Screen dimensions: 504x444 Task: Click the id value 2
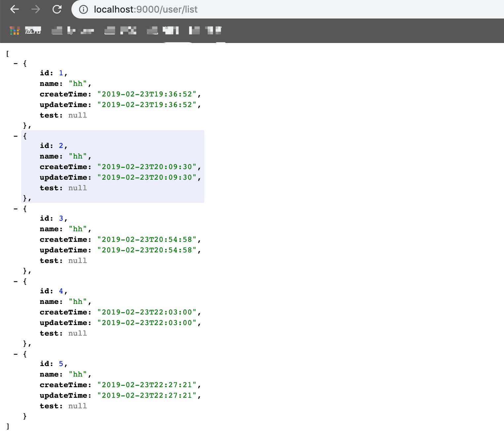[61, 146]
